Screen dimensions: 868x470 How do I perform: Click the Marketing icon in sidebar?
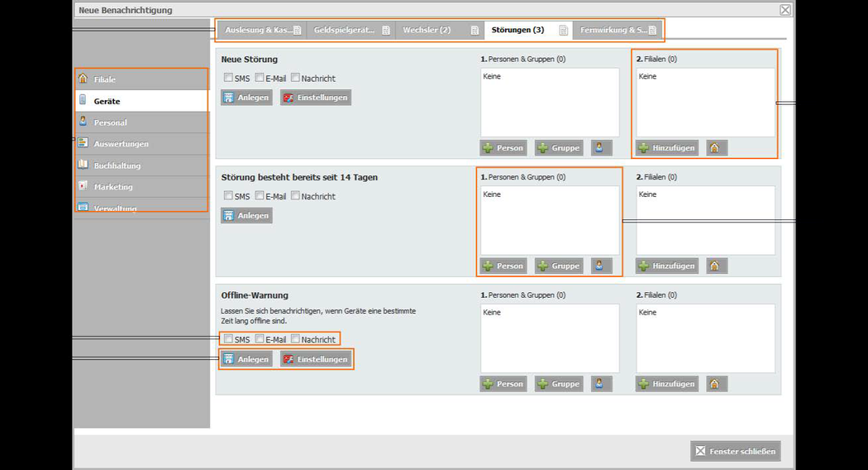point(83,185)
